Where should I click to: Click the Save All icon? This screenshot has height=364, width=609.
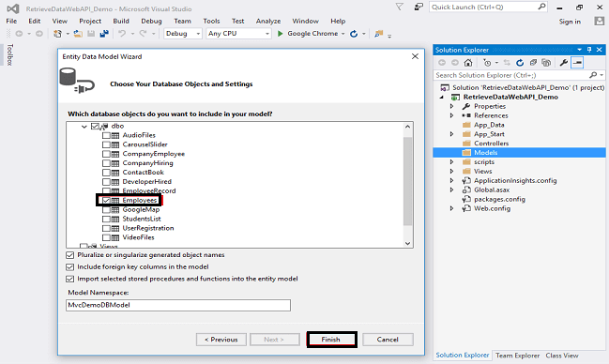point(104,34)
